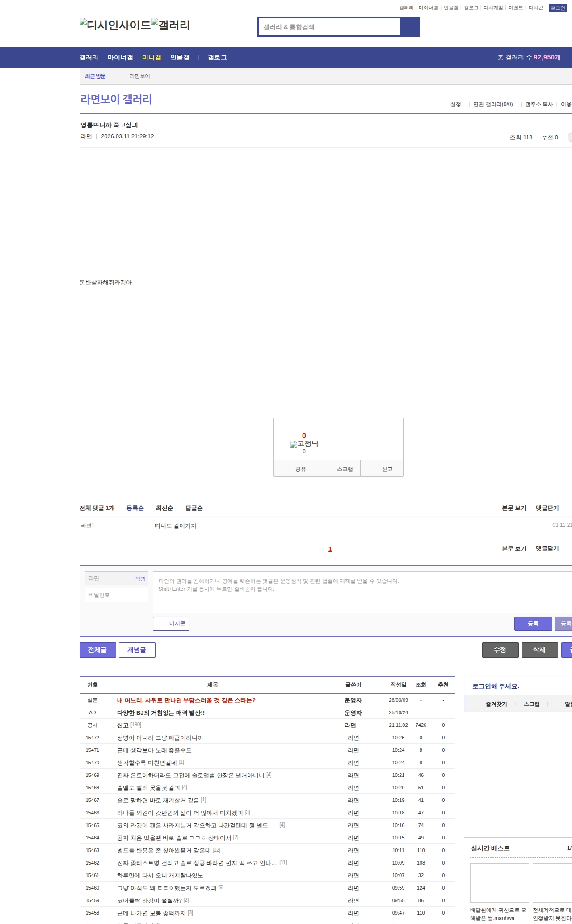Switch to the 마이너갤 navigation tab
The width and height of the screenshot is (572, 924).
point(120,58)
